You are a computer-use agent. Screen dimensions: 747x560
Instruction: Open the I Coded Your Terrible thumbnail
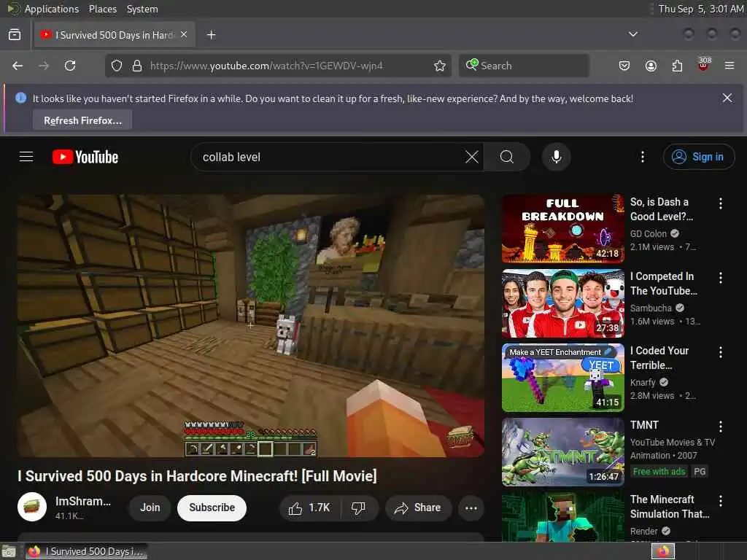click(562, 378)
